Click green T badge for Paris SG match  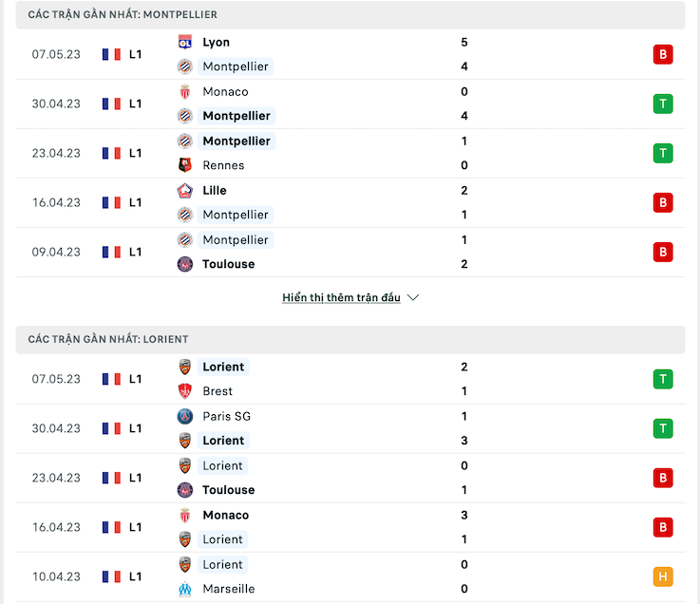click(663, 428)
